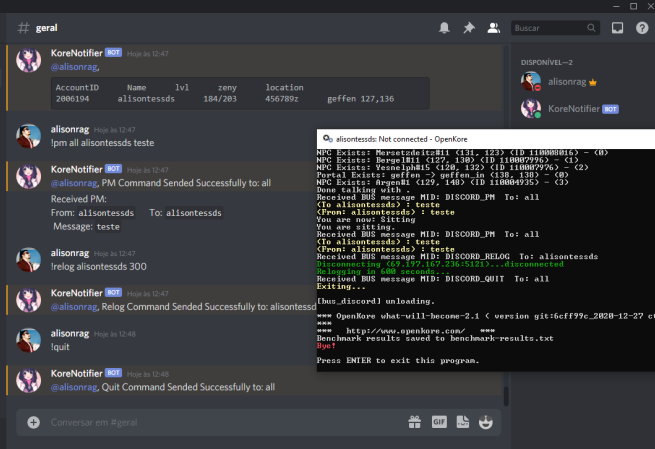Open the emoji picker icon
The height and width of the screenshot is (449, 655).
coord(486,422)
